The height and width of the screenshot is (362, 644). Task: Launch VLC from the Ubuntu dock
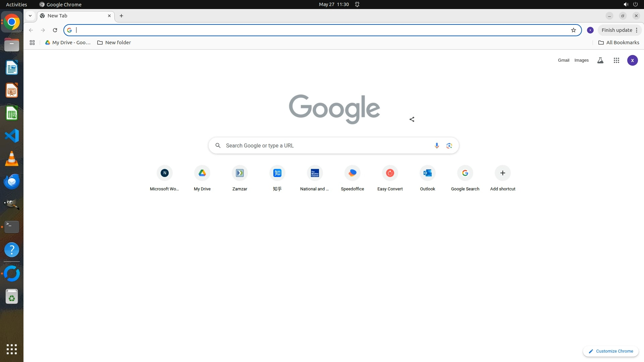pyautogui.click(x=12, y=159)
